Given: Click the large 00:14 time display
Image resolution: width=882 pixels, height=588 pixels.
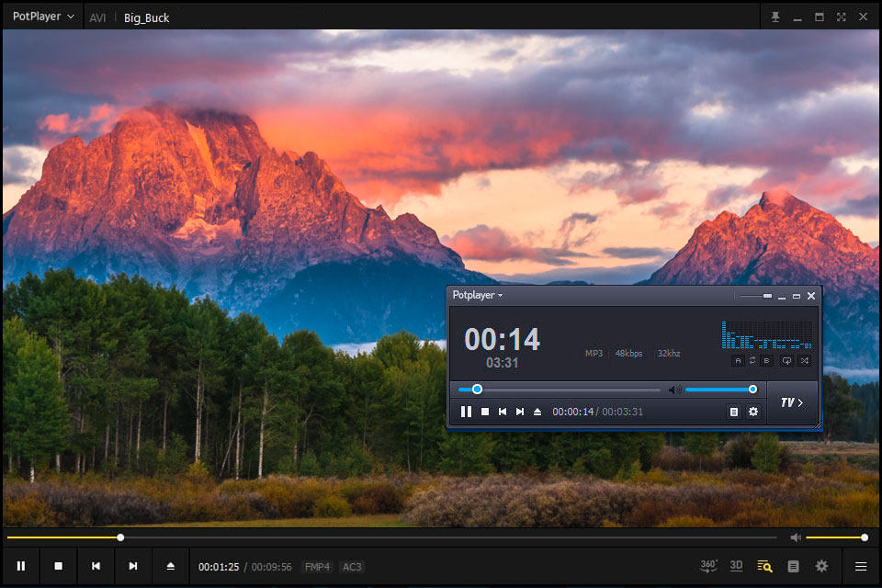Looking at the screenshot, I should click(x=502, y=339).
